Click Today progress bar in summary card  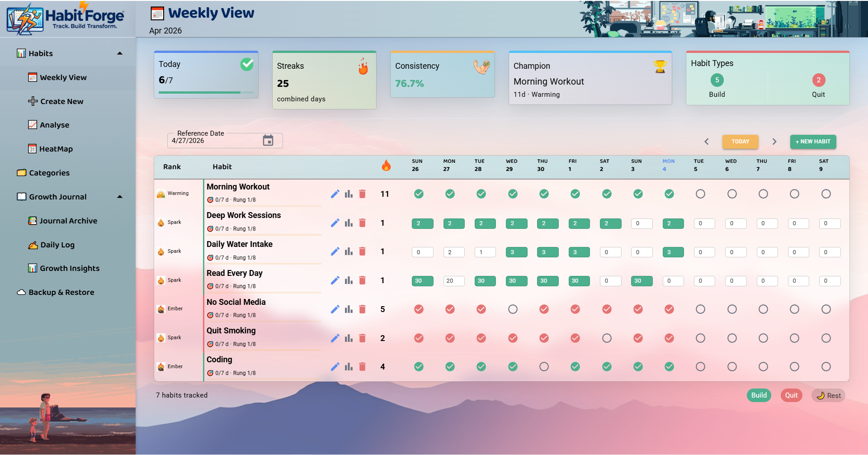206,92
